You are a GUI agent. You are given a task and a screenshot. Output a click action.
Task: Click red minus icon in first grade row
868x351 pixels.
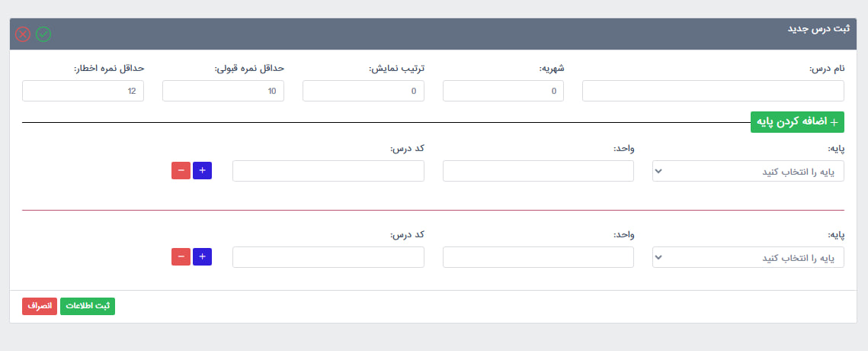coord(181,171)
